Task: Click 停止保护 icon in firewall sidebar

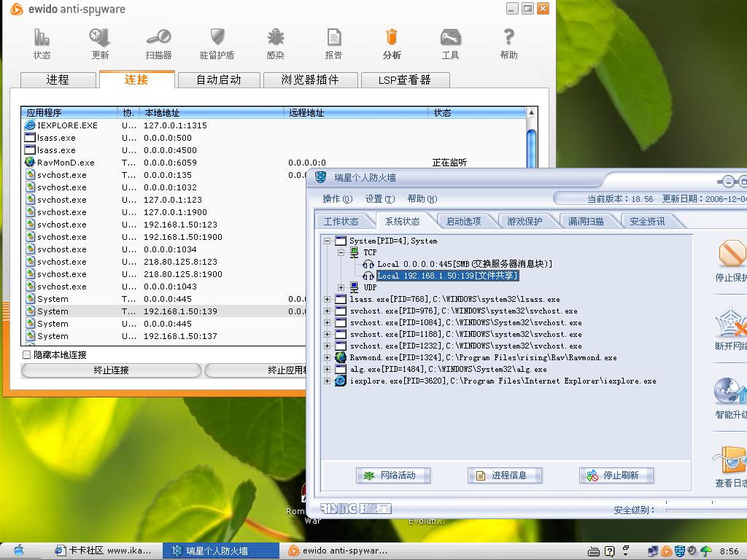Action: tap(731, 260)
